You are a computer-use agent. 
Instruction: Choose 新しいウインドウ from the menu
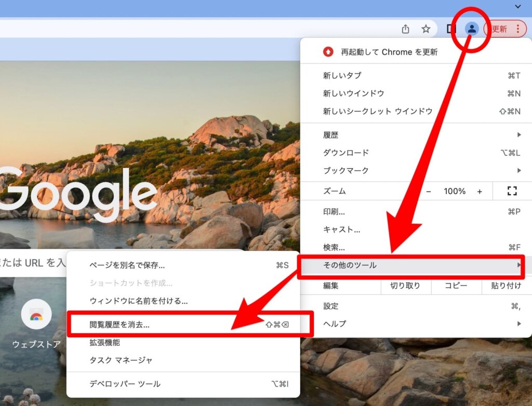pyautogui.click(x=416, y=93)
